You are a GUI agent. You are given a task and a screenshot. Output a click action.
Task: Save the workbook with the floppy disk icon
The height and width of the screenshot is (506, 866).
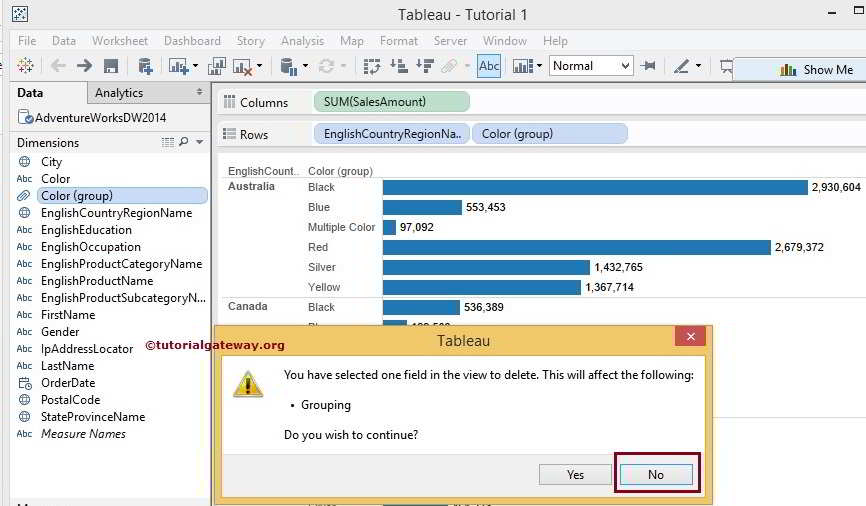coord(111,66)
